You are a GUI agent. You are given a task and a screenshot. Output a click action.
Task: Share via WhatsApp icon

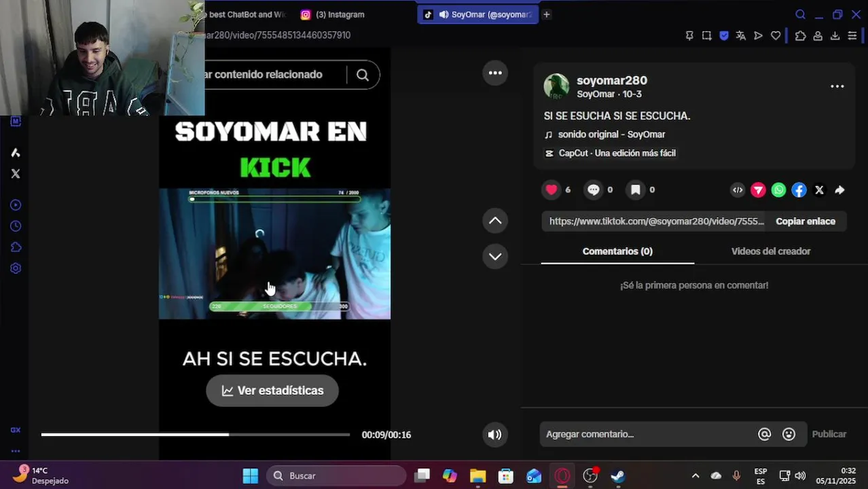click(778, 190)
